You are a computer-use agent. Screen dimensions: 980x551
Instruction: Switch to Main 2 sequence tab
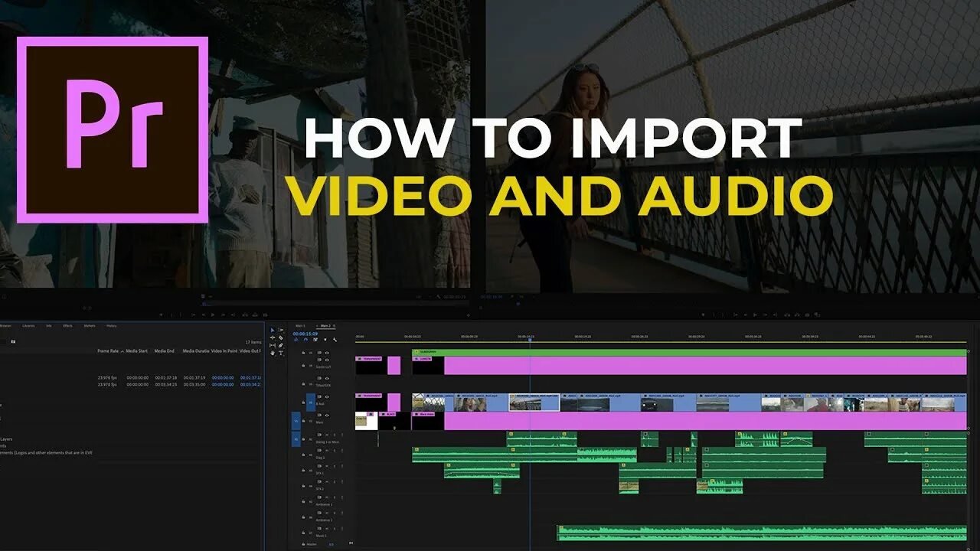[325, 325]
